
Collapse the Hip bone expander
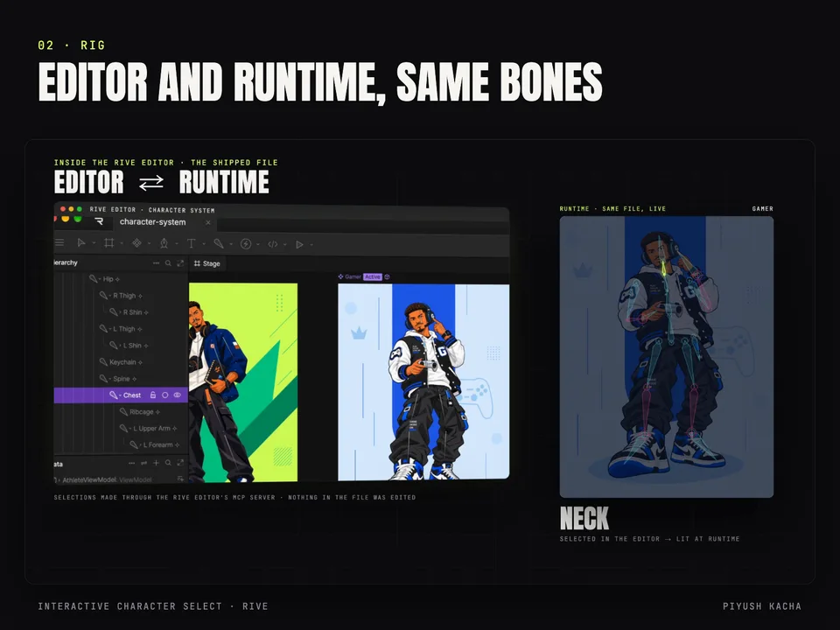[100, 280]
